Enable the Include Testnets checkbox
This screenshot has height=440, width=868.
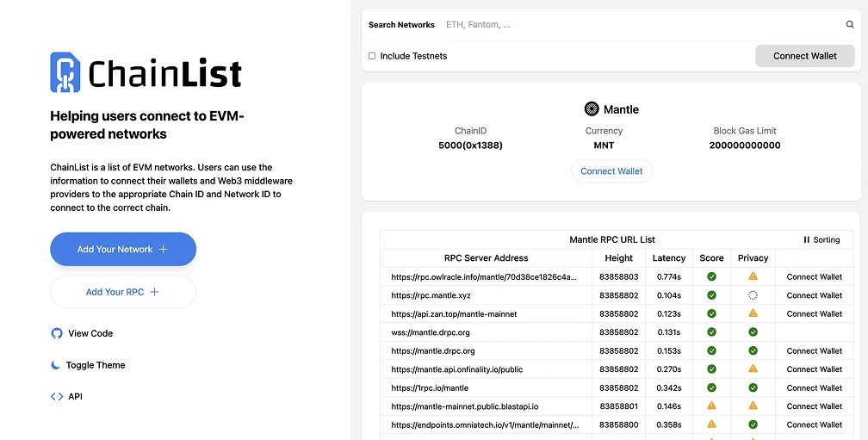(372, 56)
